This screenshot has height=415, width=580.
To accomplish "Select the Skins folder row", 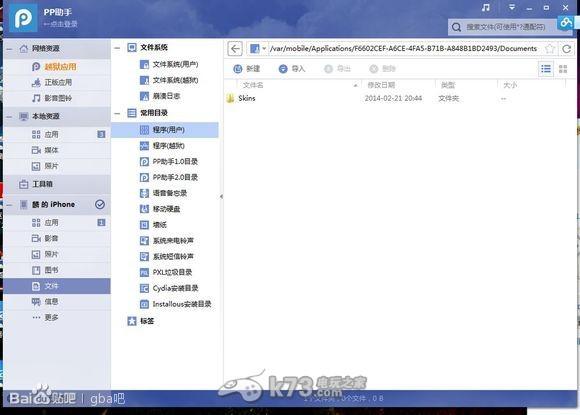I will (x=399, y=98).
